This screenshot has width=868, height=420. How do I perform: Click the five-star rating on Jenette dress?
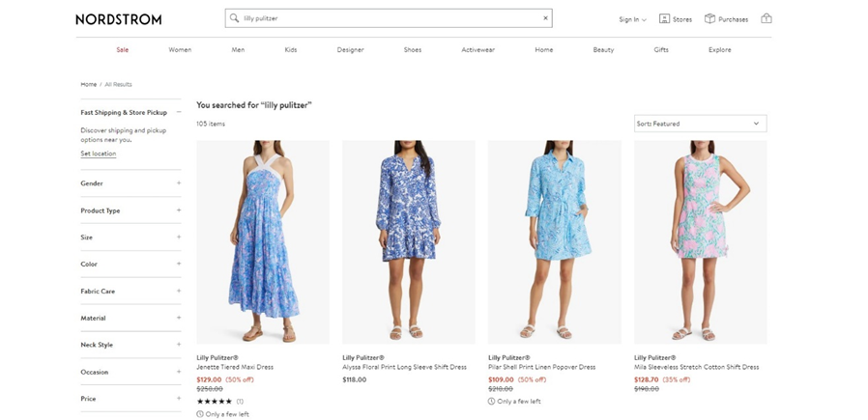214,401
